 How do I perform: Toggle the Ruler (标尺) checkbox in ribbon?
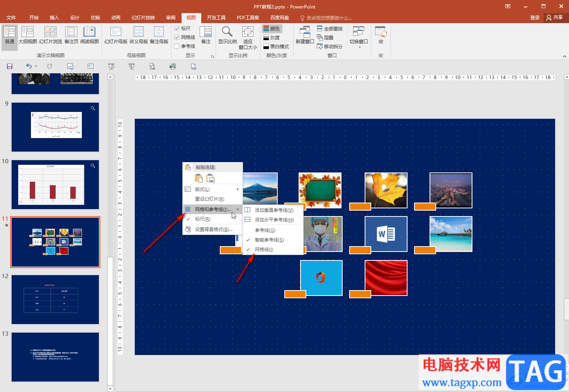(182, 29)
